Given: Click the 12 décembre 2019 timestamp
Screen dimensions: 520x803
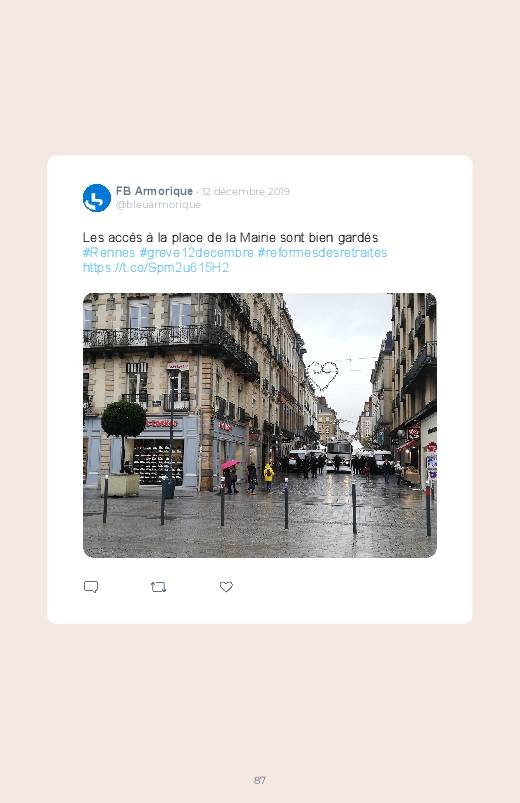Looking at the screenshot, I should point(246,192).
